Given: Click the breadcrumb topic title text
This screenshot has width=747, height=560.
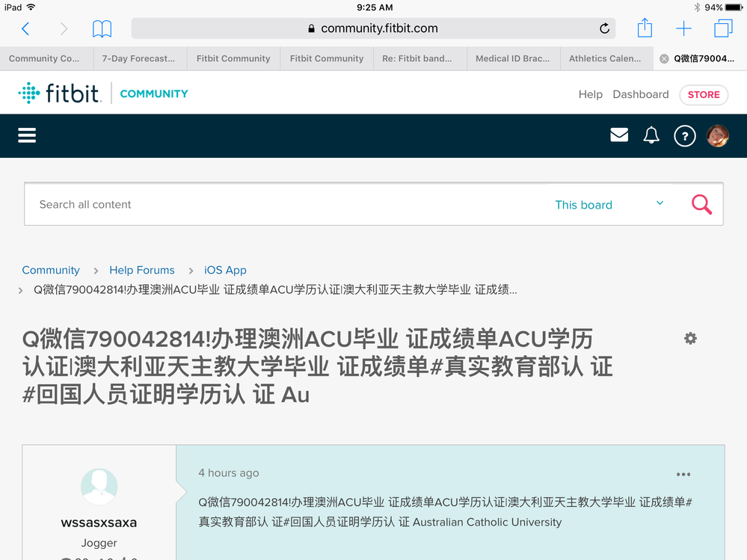Looking at the screenshot, I should [x=275, y=289].
